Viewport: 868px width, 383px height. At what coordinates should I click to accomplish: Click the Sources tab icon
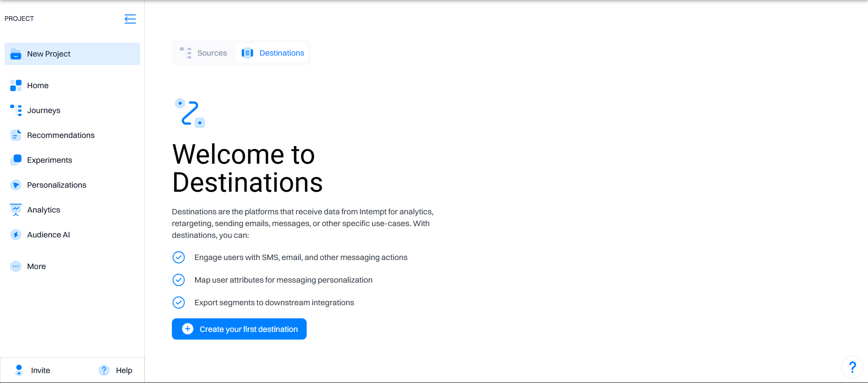click(185, 53)
